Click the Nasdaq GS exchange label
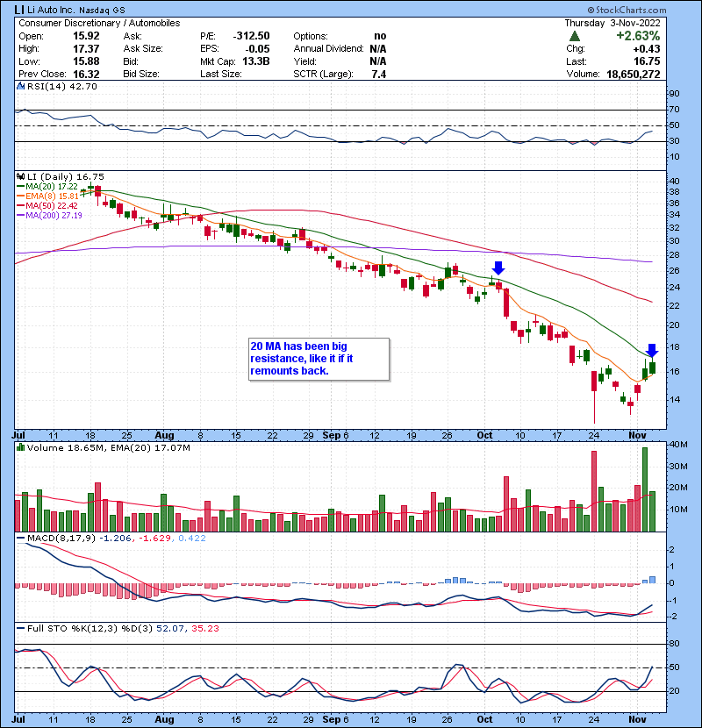The image size is (702, 728). 102,10
